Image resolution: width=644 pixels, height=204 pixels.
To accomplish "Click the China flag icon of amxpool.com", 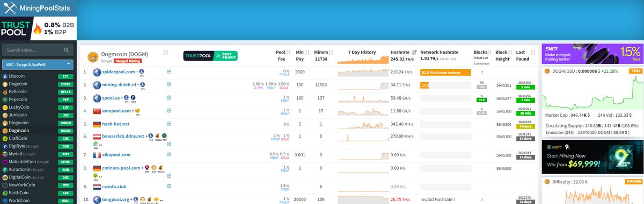I will (97, 111).
